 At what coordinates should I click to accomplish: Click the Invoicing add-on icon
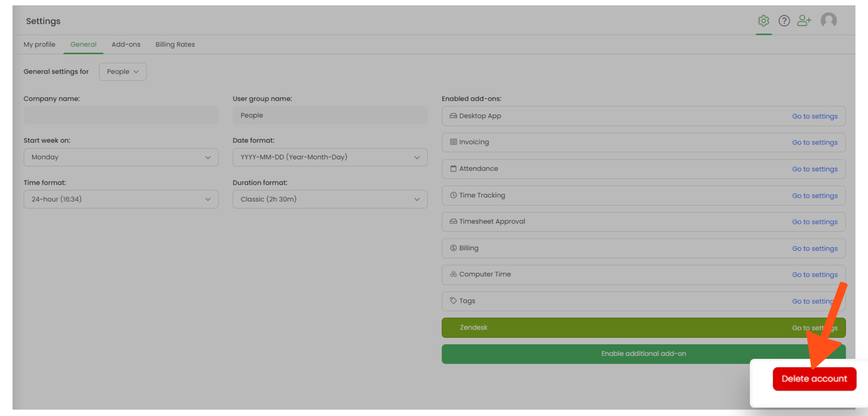453,142
